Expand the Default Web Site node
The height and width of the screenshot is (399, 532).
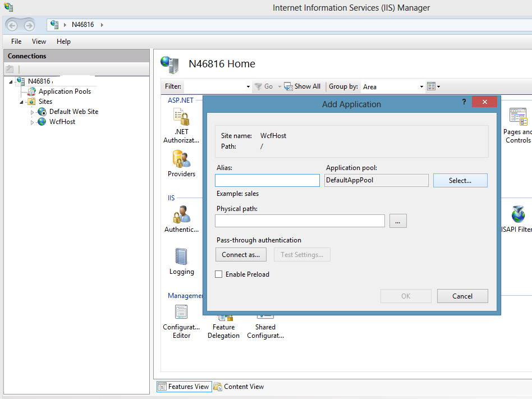click(x=32, y=112)
